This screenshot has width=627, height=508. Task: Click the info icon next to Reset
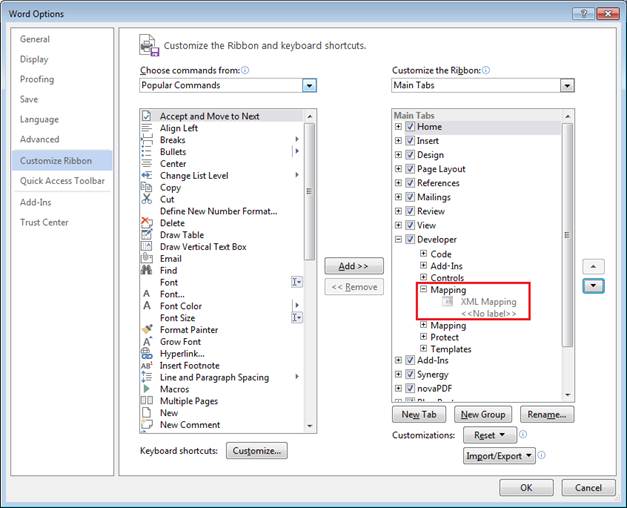pos(523,434)
